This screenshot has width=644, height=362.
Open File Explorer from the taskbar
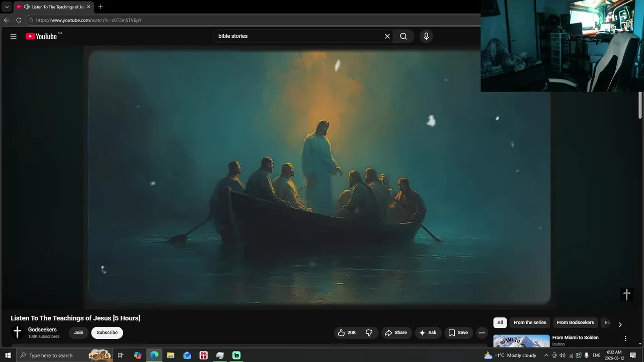[x=171, y=355]
